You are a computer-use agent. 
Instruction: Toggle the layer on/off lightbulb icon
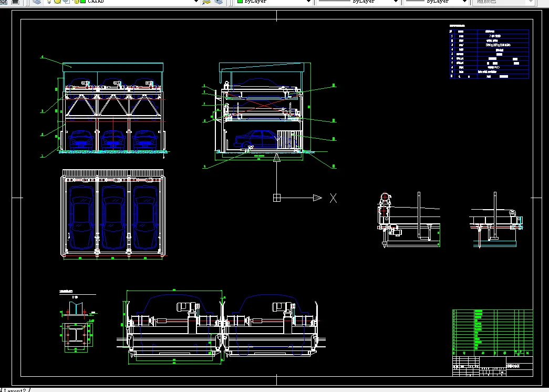pyautogui.click(x=49, y=2)
